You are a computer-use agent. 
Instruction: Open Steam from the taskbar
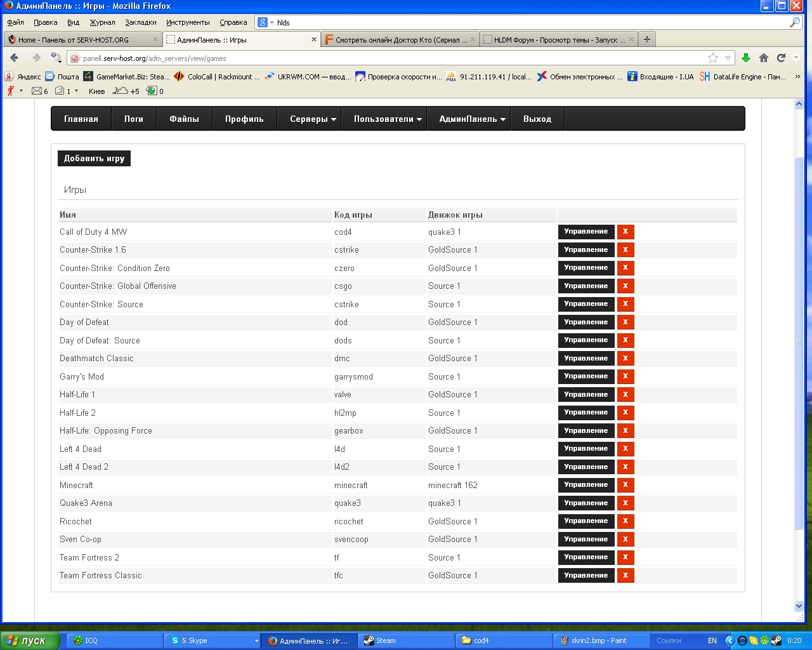[x=406, y=640]
